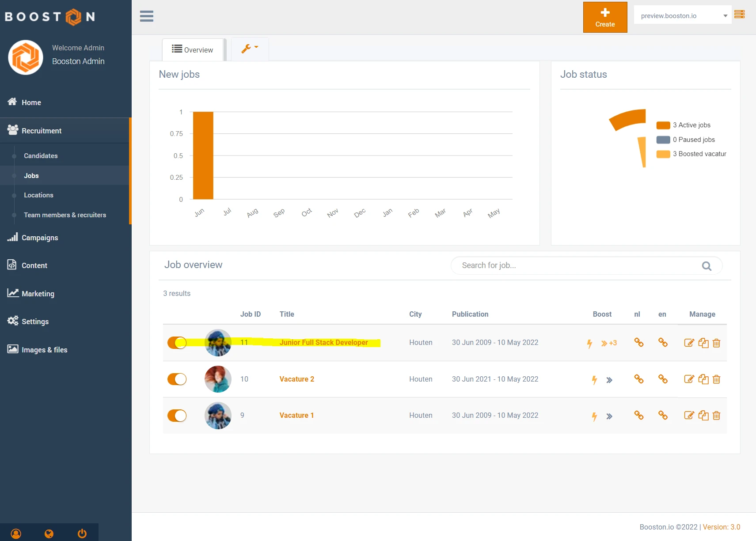Viewport: 756px width, 541px height.
Task: Click the boost lightning icon for Vacature 2
Action: click(594, 380)
